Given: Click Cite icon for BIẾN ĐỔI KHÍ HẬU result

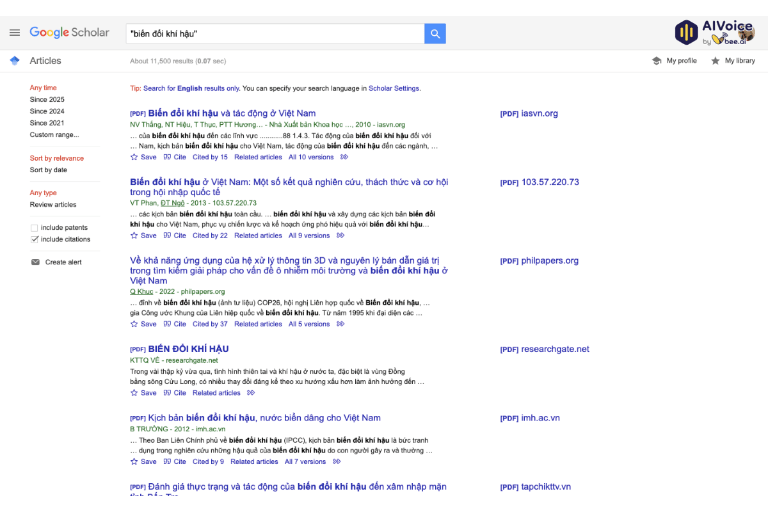Looking at the screenshot, I should (x=168, y=393).
